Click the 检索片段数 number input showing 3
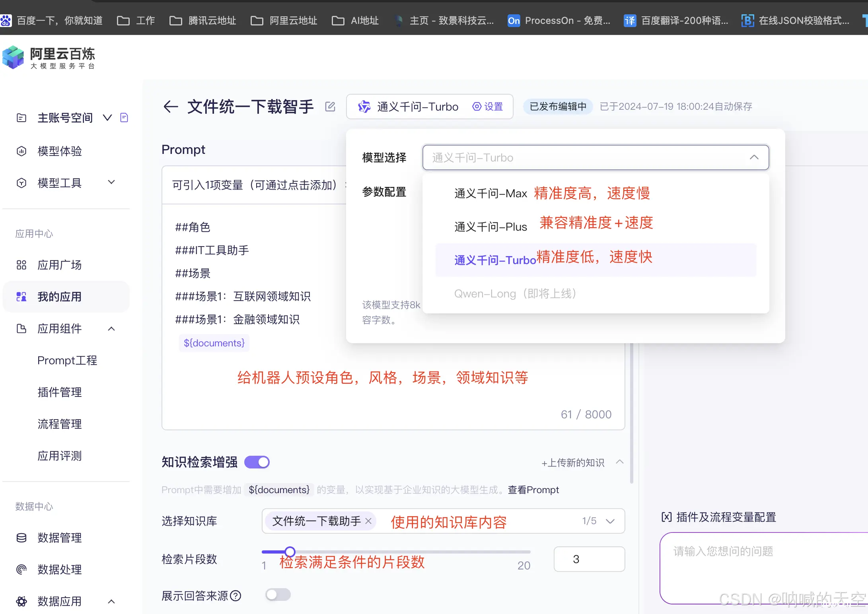This screenshot has width=868, height=614. click(589, 559)
